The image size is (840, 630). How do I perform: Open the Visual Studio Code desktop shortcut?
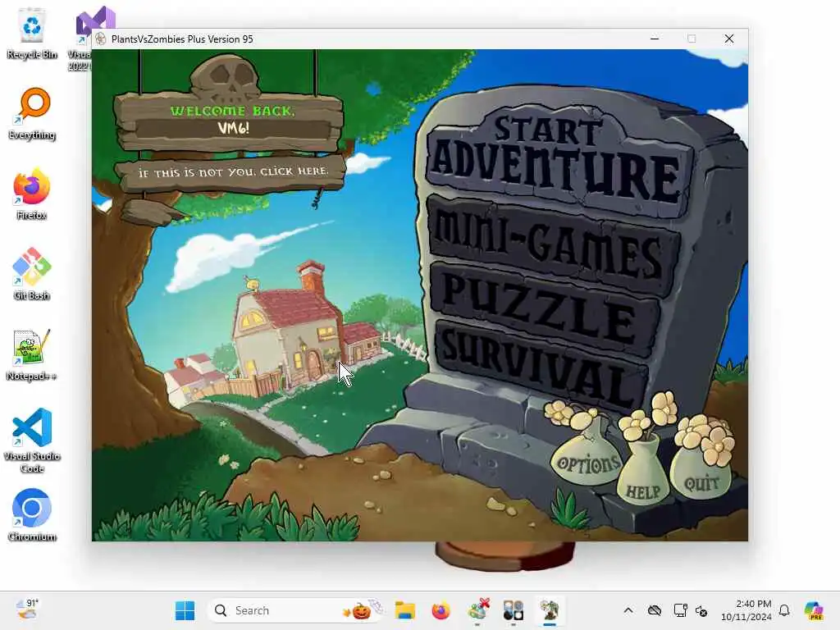pos(32,441)
